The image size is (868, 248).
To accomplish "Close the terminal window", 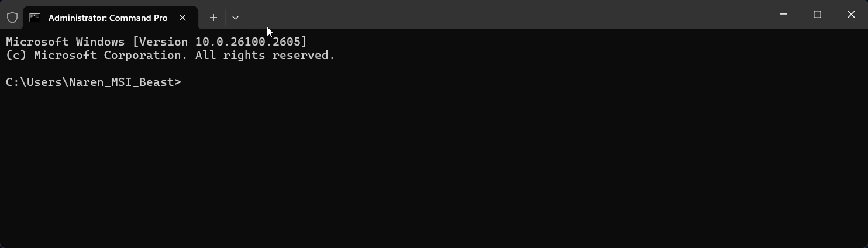I will click(851, 15).
